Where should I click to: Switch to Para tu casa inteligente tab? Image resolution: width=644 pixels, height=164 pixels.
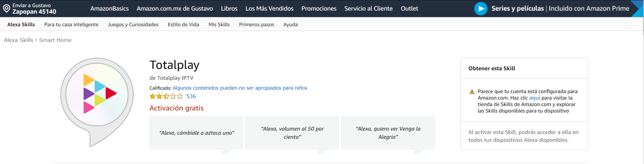coord(71,25)
